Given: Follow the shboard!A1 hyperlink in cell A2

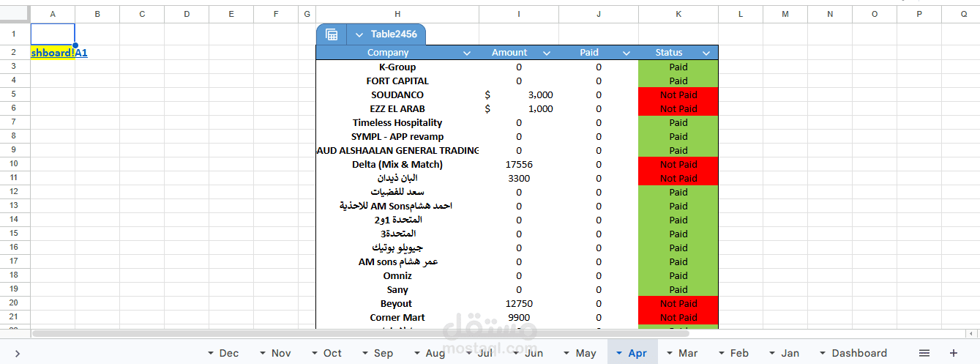Looking at the screenshot, I should 59,53.
